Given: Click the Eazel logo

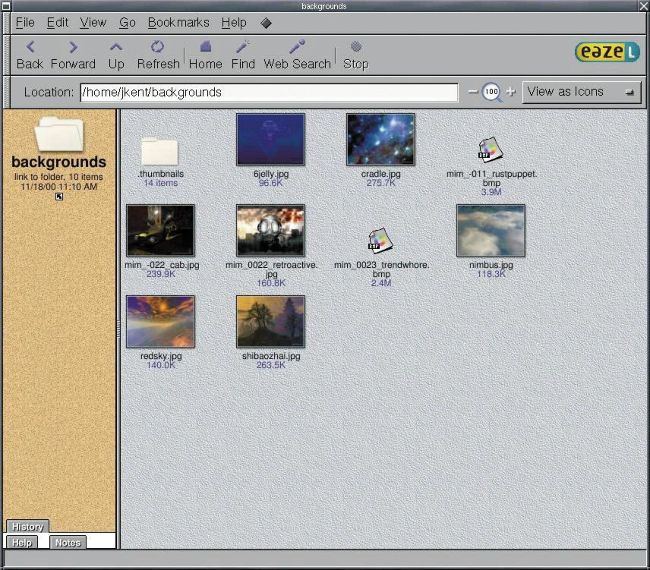Looking at the screenshot, I should coord(607,52).
